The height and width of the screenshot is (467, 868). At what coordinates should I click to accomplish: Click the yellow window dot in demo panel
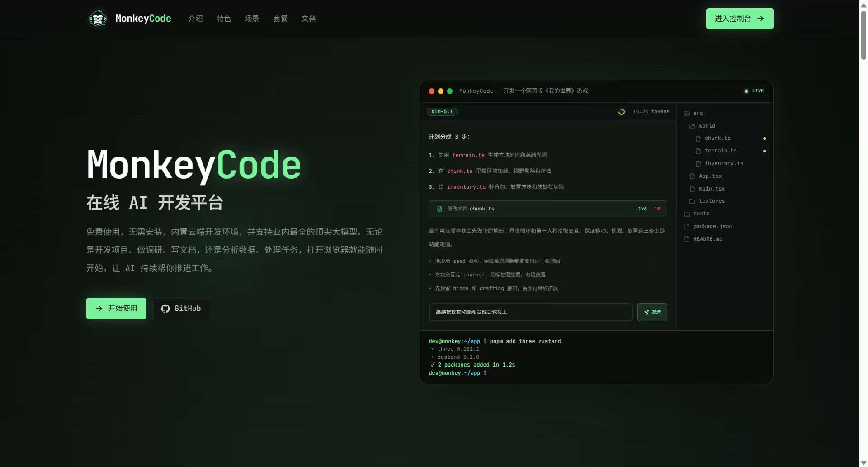tap(441, 91)
